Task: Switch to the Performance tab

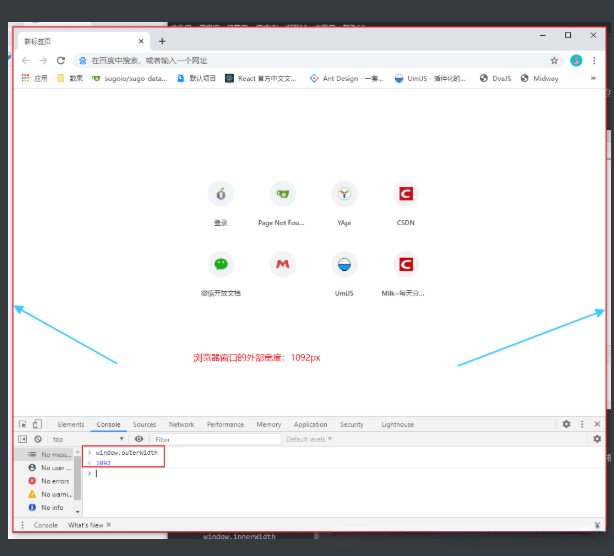Action: click(225, 424)
